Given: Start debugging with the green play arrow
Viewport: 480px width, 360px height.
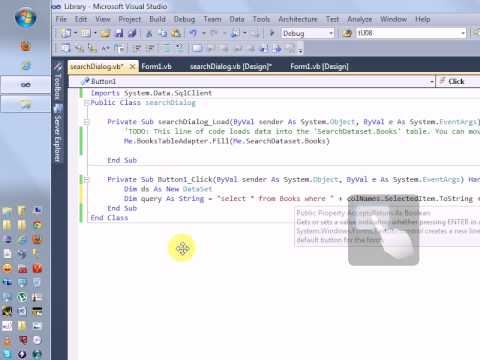Looking at the screenshot, I should click(x=272, y=33).
